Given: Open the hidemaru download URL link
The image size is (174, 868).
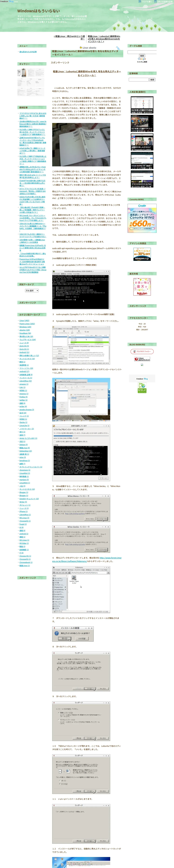Looking at the screenshot, I should 87,559.
